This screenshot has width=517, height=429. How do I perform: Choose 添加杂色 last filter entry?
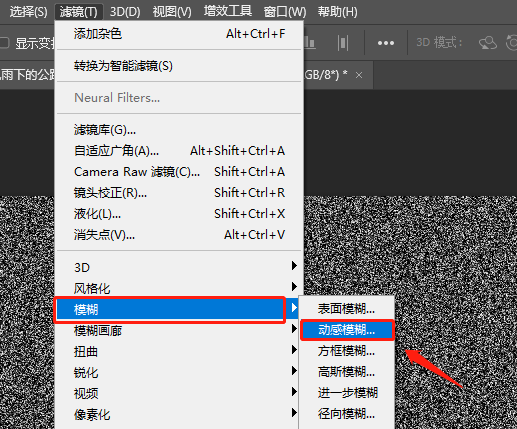click(179, 34)
